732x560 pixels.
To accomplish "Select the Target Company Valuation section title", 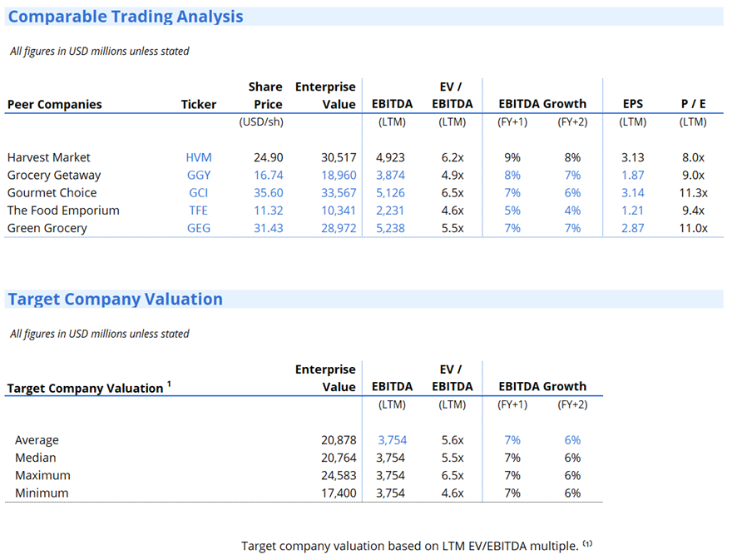I will [116, 299].
